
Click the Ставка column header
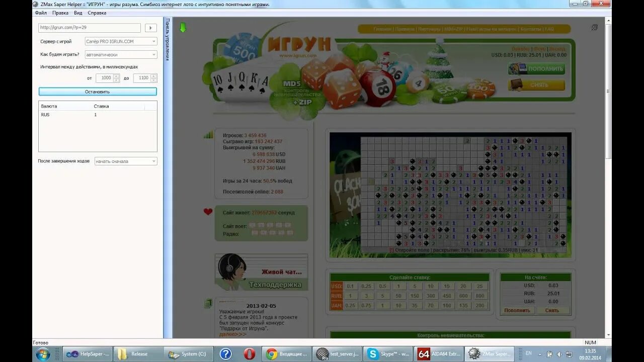point(119,106)
